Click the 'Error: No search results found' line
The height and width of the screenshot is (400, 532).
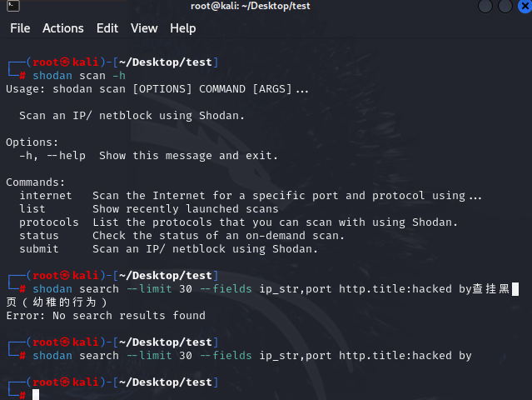coord(106,316)
